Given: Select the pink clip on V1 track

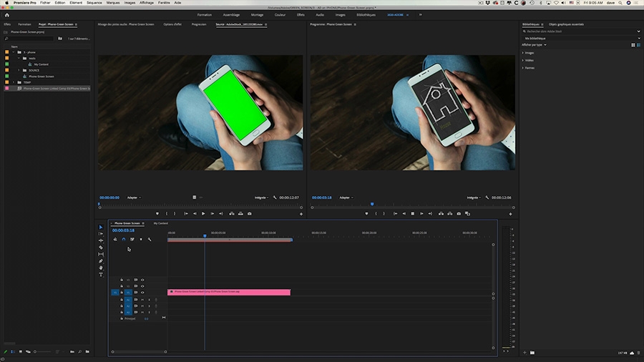Looking at the screenshot, I should [229, 292].
